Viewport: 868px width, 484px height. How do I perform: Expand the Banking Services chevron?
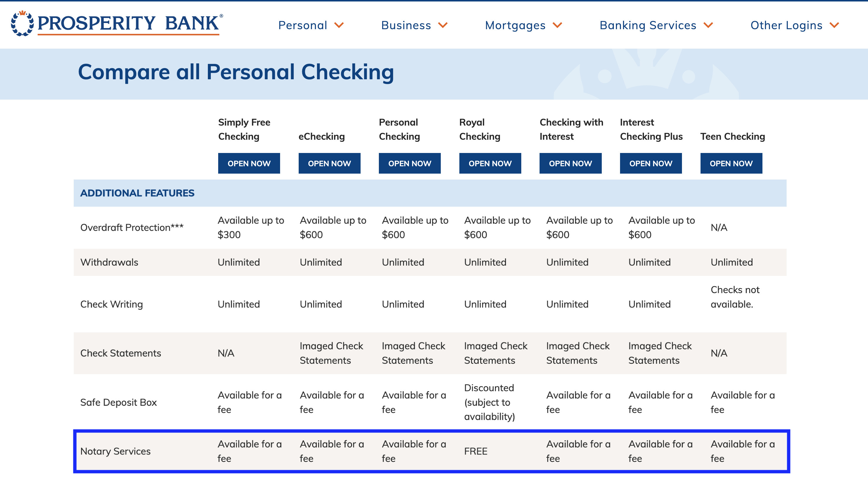click(708, 25)
